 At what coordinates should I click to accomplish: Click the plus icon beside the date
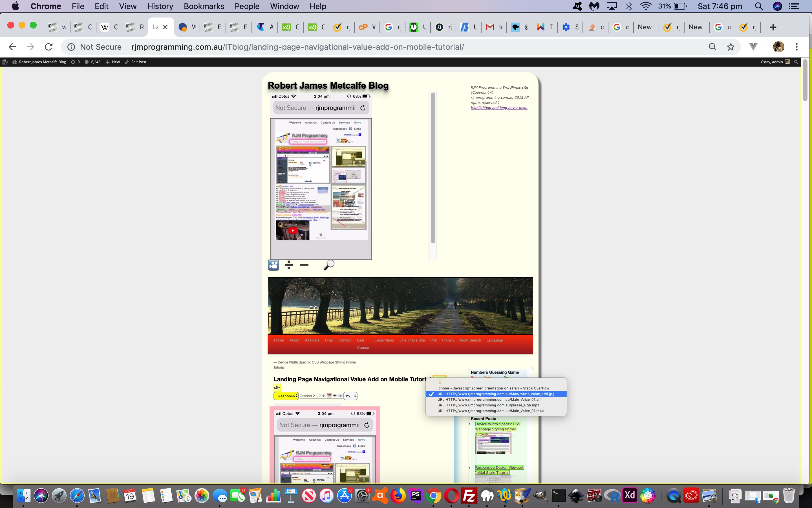click(335, 396)
